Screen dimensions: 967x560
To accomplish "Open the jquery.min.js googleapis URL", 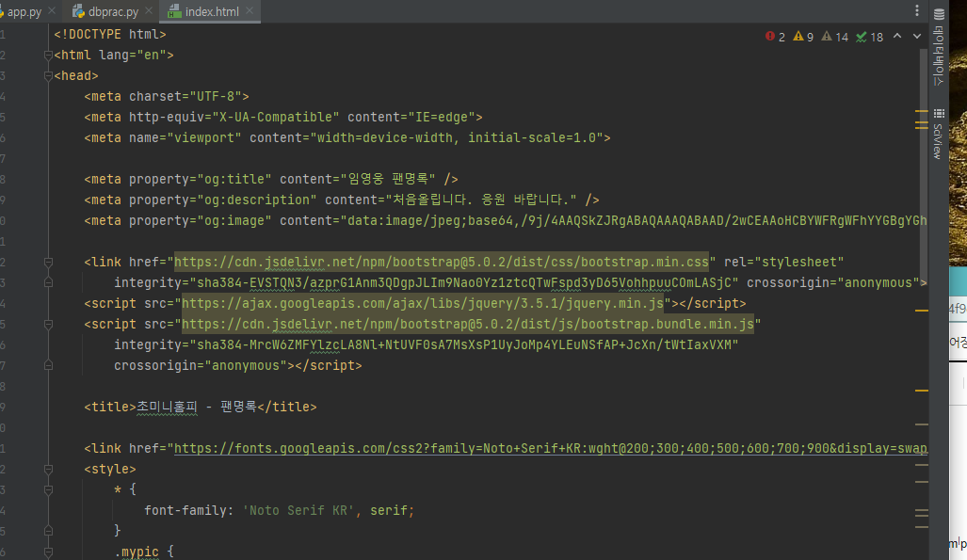I will coord(423,303).
